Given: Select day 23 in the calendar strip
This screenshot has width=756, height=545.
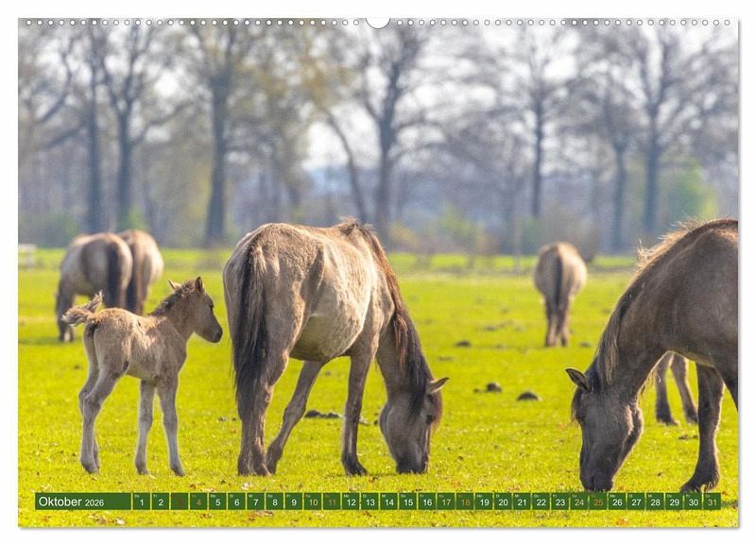Looking at the screenshot, I should coord(560,502).
